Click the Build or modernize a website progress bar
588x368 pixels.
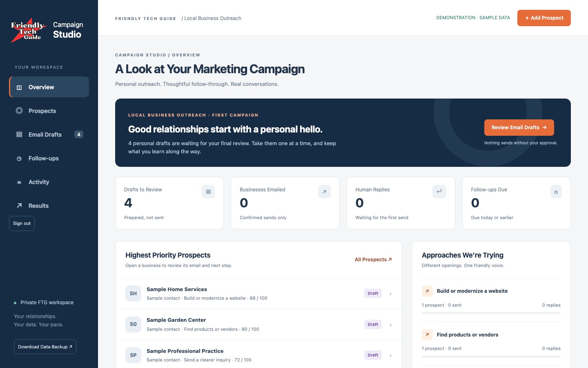coord(491,313)
